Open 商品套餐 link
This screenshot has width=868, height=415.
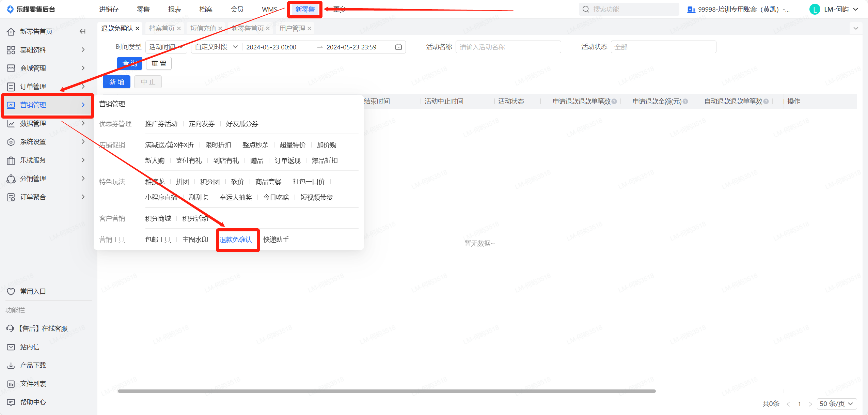268,182
